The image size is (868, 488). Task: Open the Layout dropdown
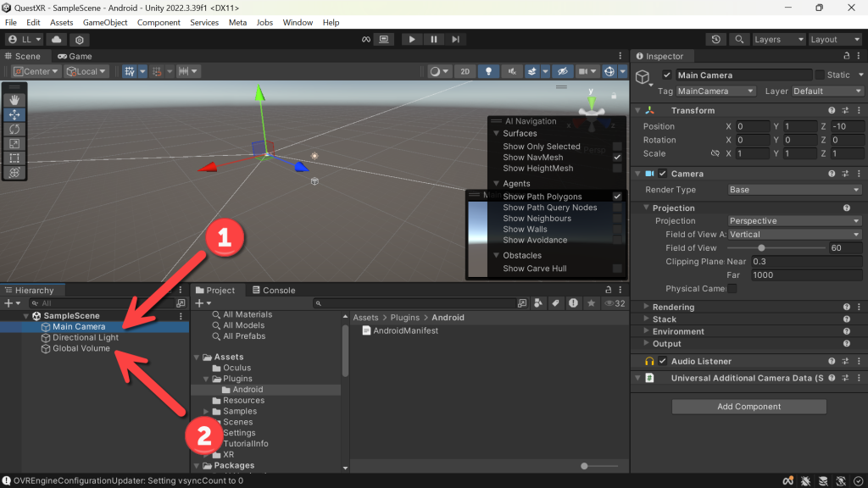tap(835, 39)
